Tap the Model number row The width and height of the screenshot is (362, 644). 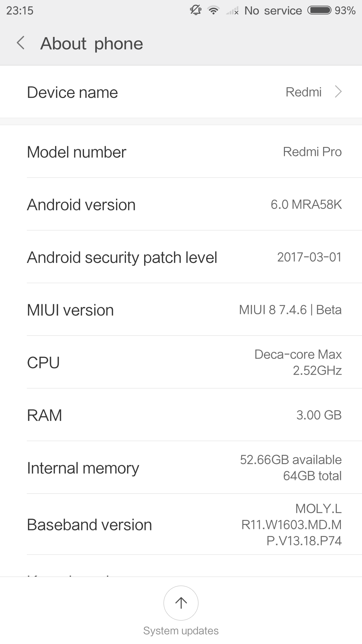(x=181, y=152)
